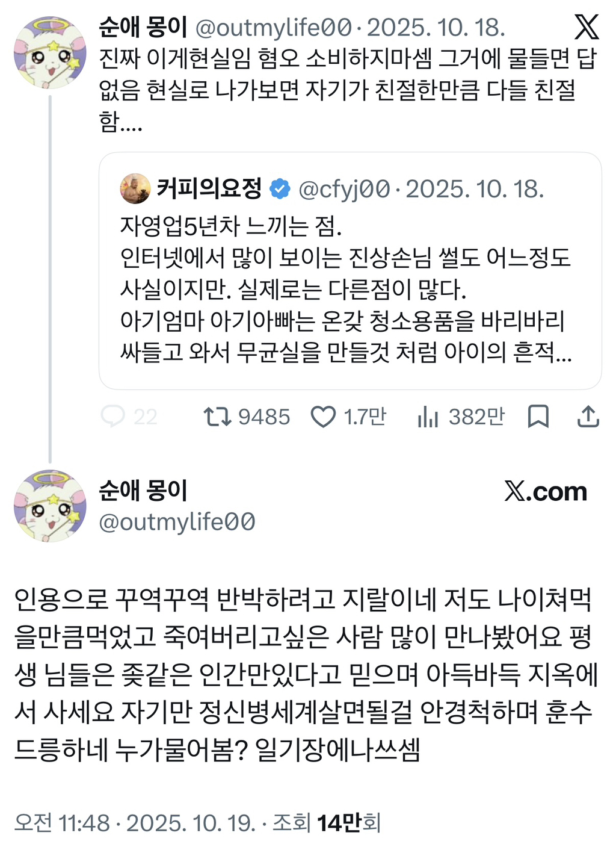Open 순애 몽이 avatar in lower tweet
The height and width of the screenshot is (850, 616).
tap(50, 506)
